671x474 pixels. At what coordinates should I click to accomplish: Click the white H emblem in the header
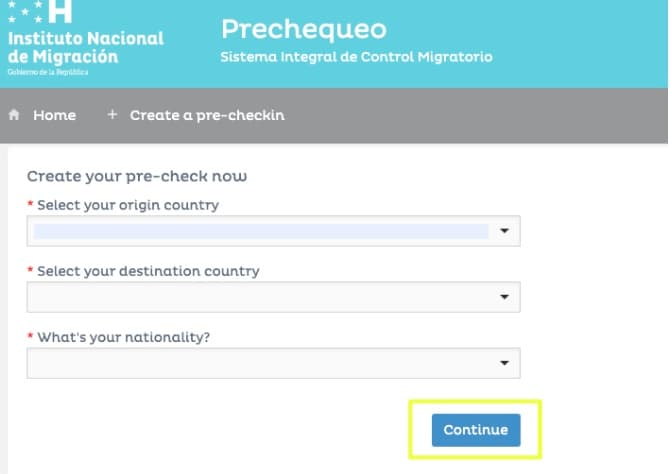[60, 12]
